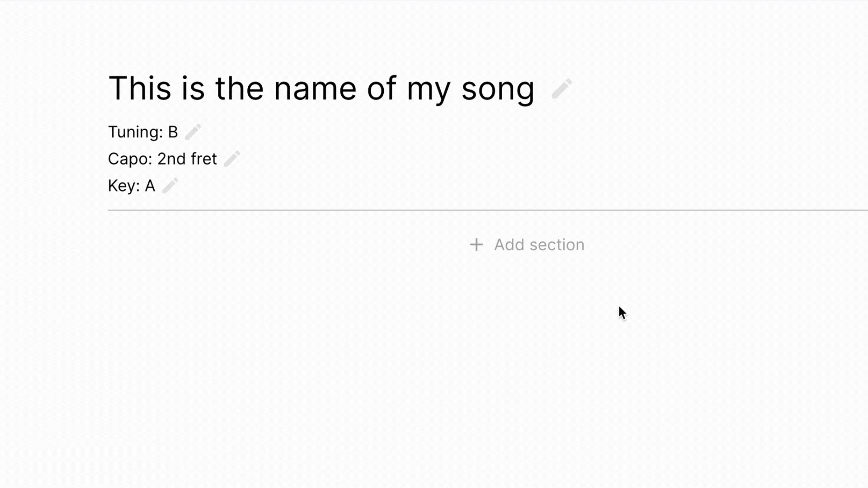
Task: Add a new section to the song
Action: click(527, 245)
